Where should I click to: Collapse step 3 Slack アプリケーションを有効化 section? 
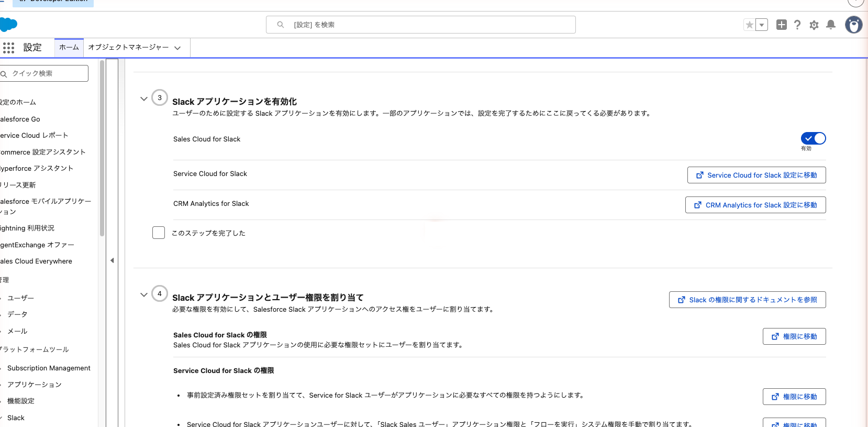(144, 98)
